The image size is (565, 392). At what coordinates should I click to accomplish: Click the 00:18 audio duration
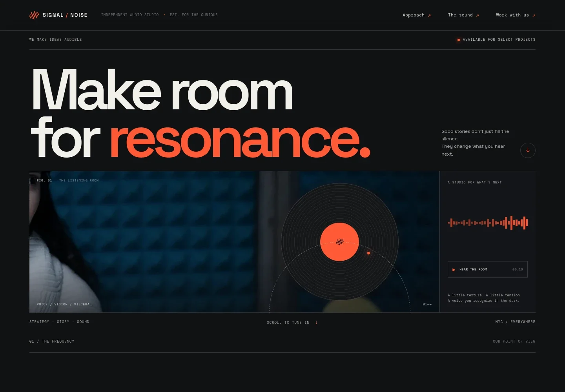(x=518, y=269)
